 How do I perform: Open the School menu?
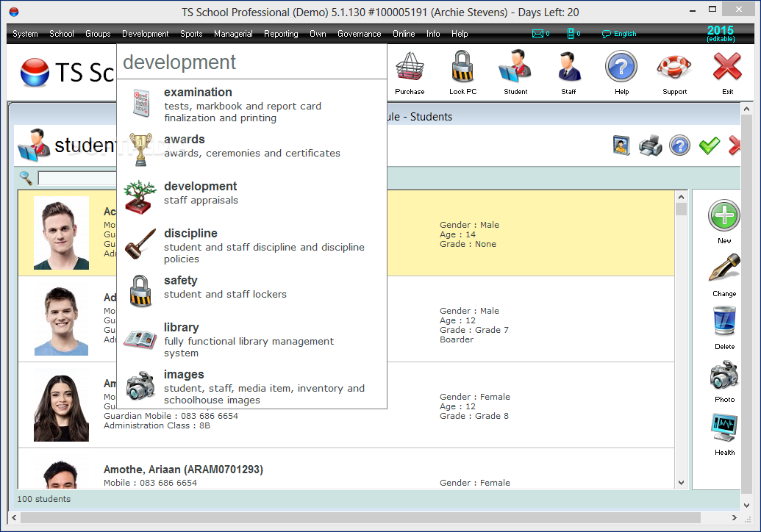[62, 34]
